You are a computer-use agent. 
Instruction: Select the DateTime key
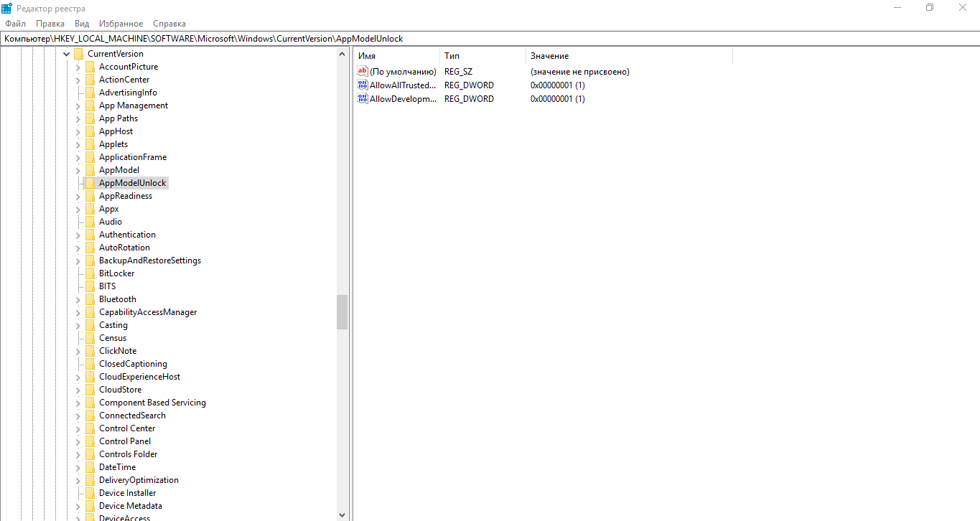117,467
